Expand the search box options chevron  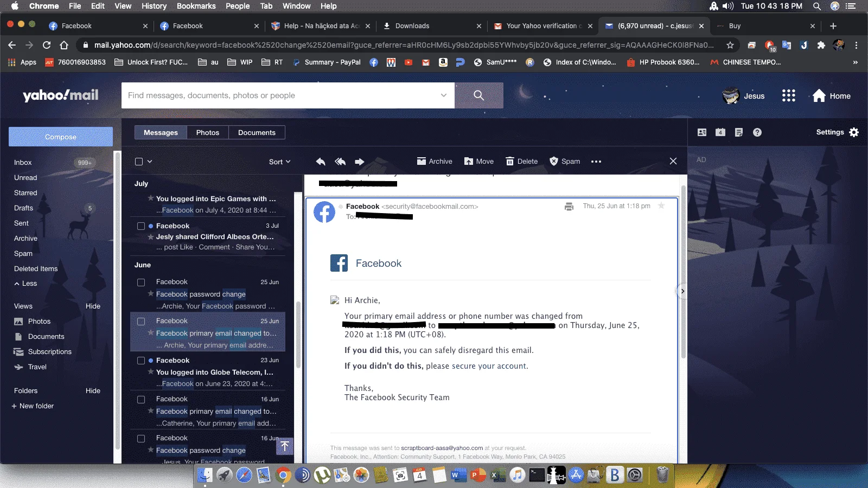443,95
